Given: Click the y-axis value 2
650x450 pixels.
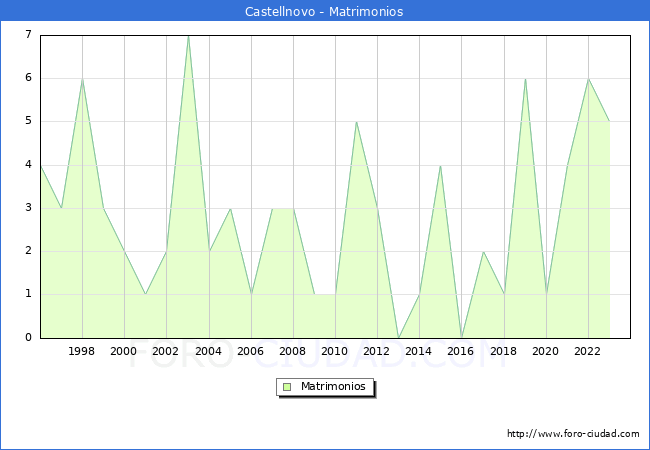Looking at the screenshot, I should click(x=28, y=251).
